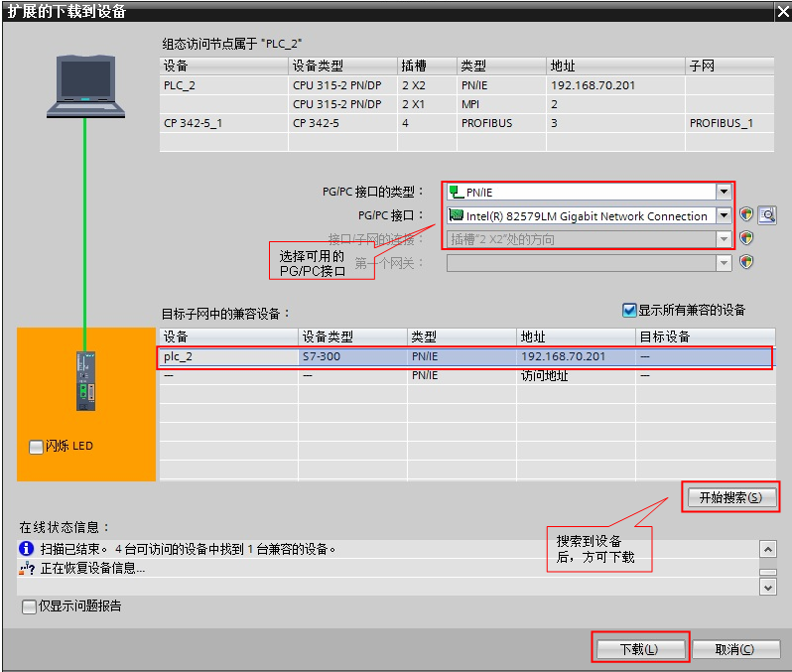Click the 开始搜索(S) button
792x672 pixels.
click(730, 497)
